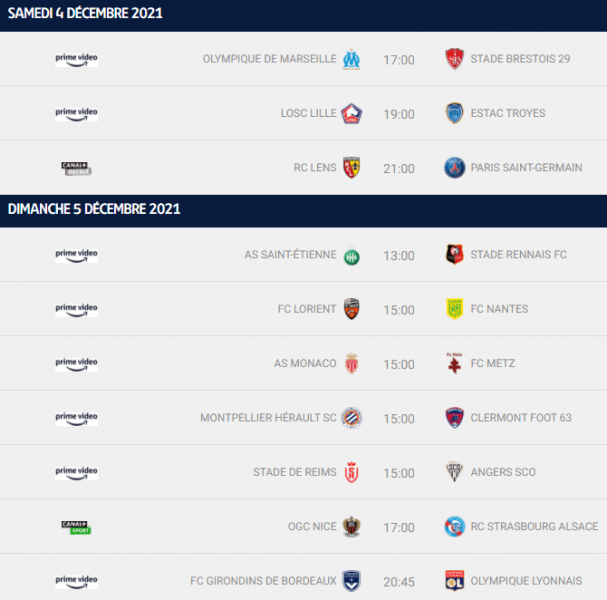The image size is (607, 600).
Task: Click the Montpellier Hérault SC badge
Action: coord(351,418)
